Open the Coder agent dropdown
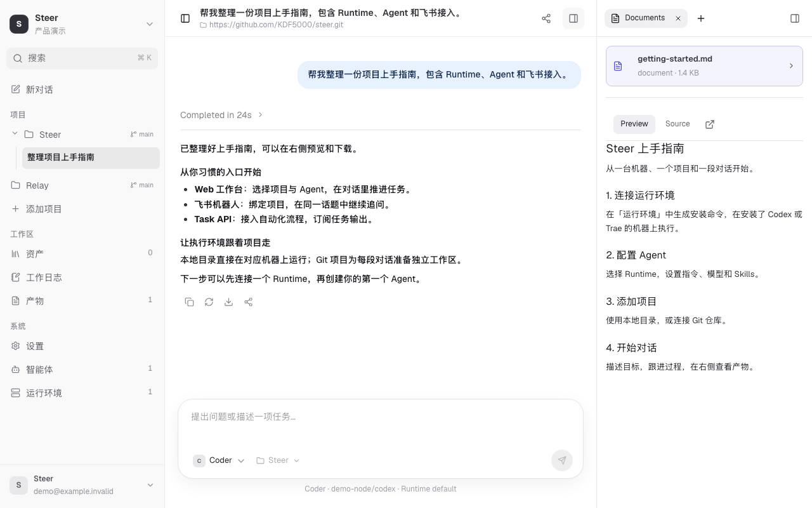This screenshot has height=508, width=812. pos(219,460)
